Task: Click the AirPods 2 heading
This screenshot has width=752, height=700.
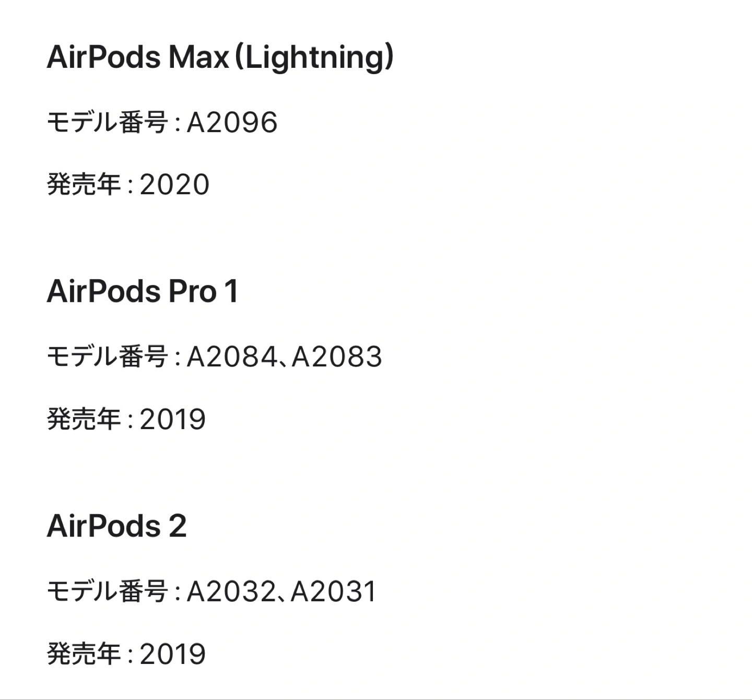Action: point(116,526)
